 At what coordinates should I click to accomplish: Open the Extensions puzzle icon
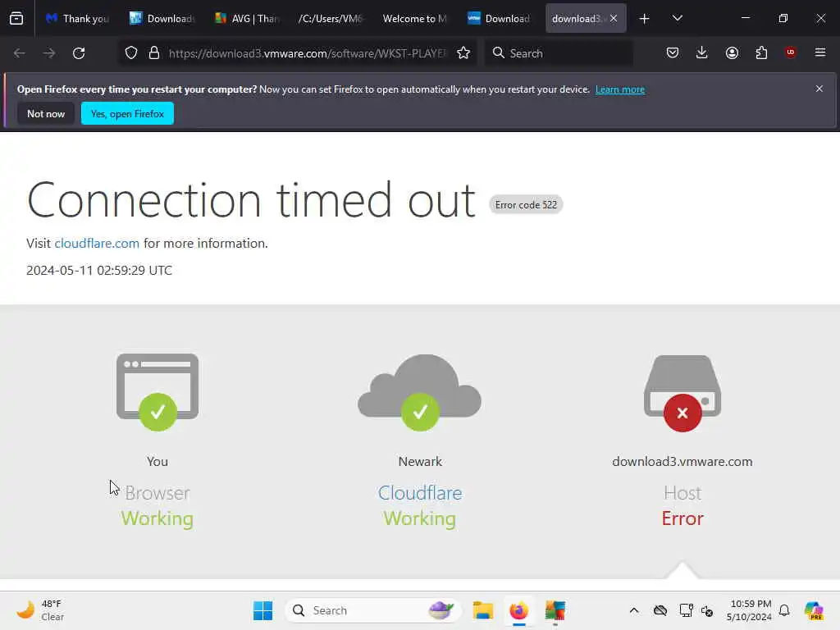pyautogui.click(x=761, y=53)
